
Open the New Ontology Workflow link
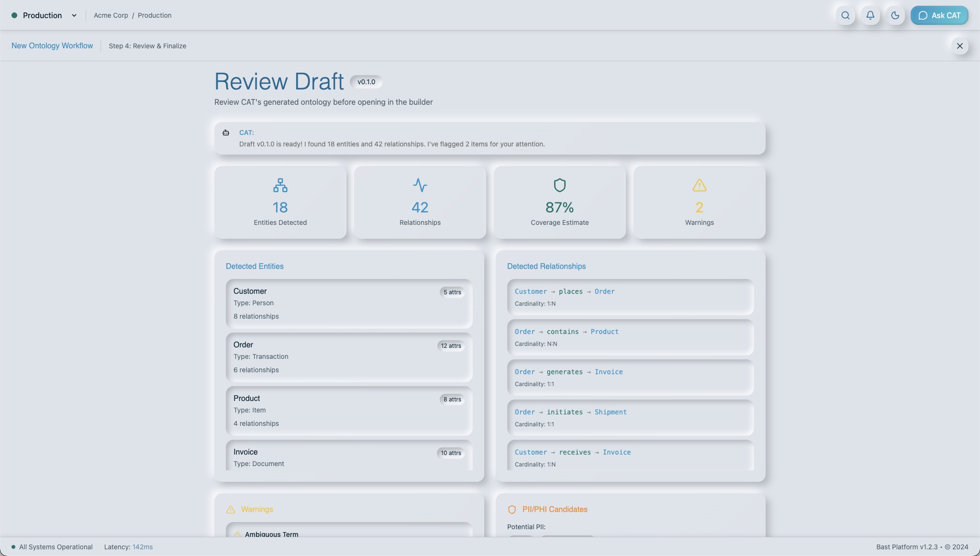tap(52, 46)
